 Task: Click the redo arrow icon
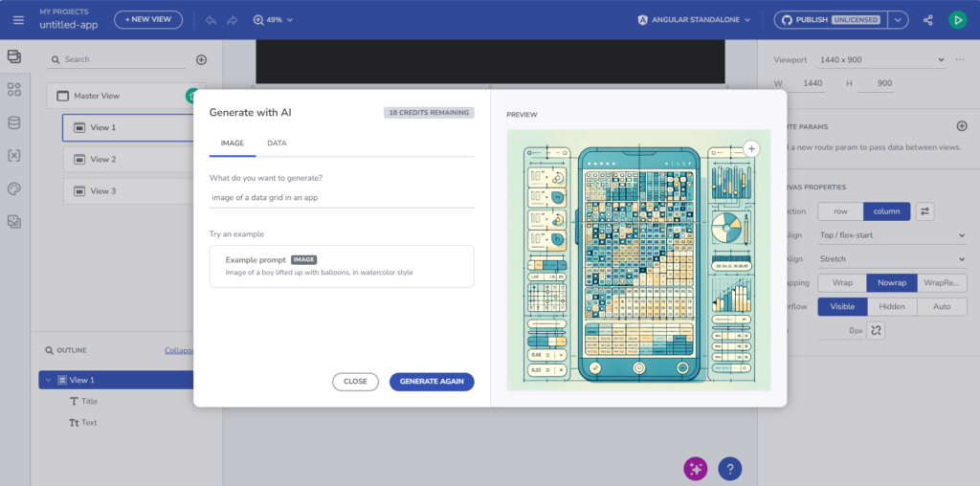pyautogui.click(x=232, y=20)
